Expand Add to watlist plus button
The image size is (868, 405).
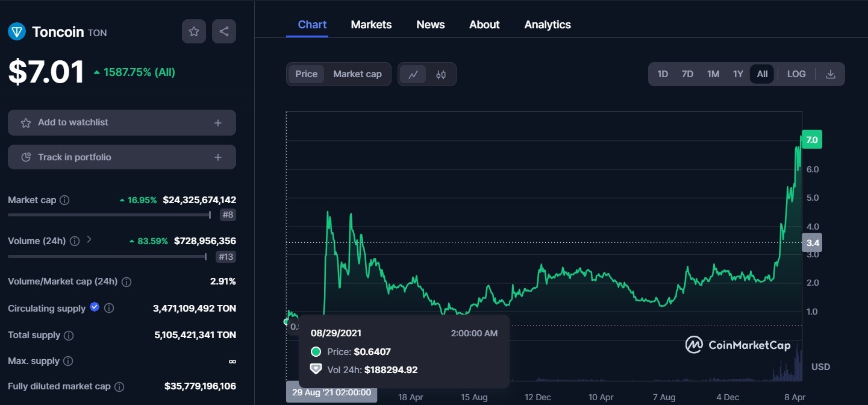218,123
